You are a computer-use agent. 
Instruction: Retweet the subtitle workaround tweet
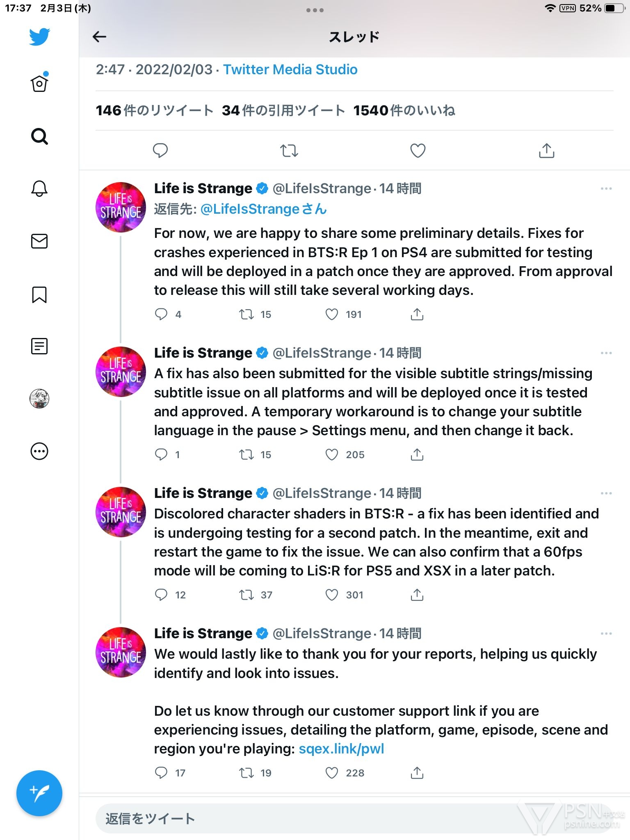247,454
